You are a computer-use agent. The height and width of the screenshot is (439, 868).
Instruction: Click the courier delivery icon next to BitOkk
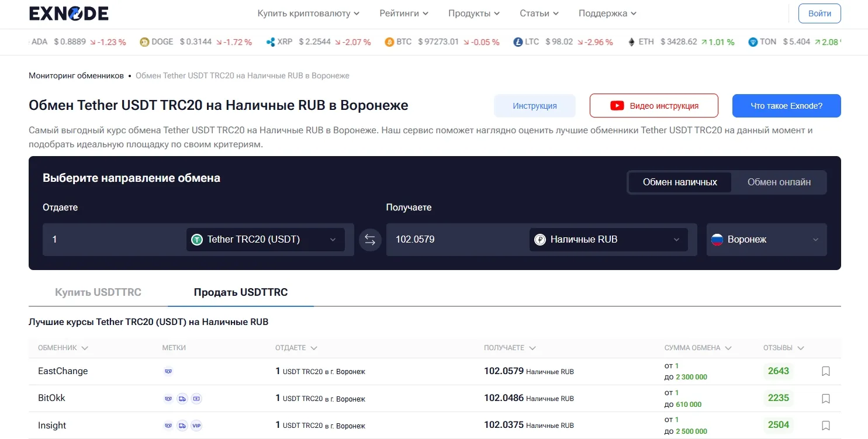coord(182,398)
